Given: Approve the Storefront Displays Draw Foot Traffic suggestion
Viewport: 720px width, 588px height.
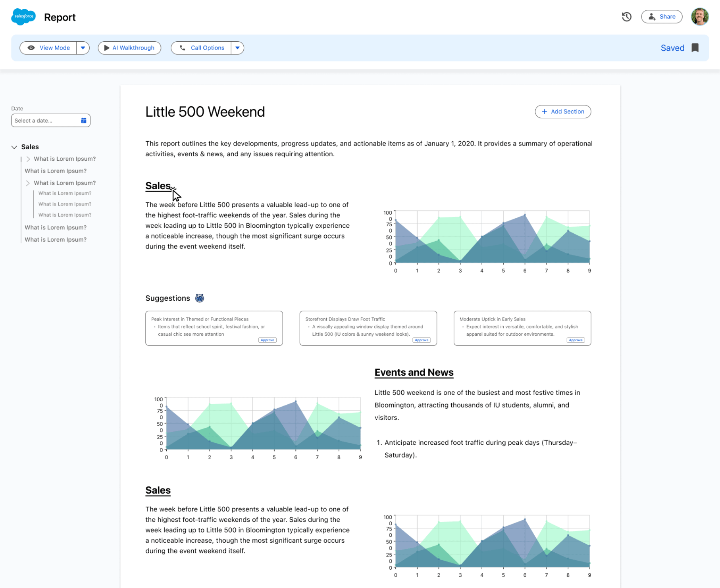Looking at the screenshot, I should point(421,340).
